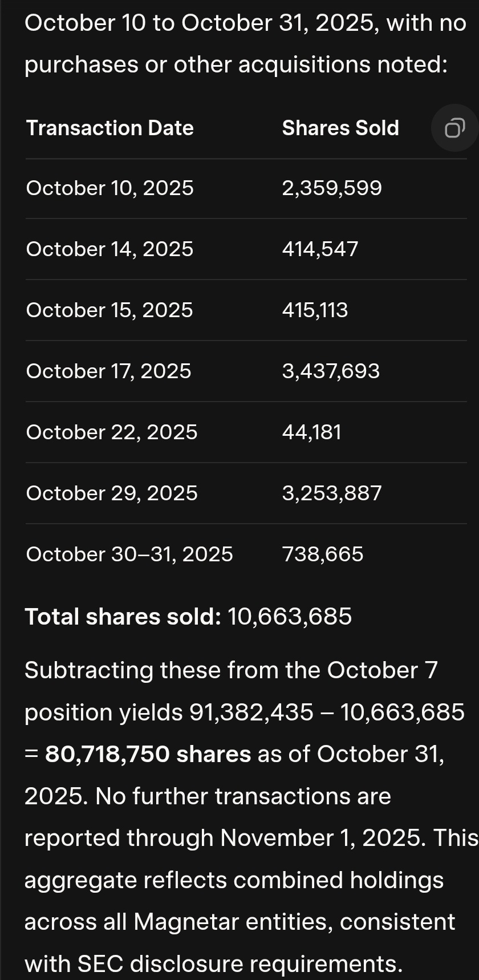Select the October 14, 2025 date cell
Screen dimensions: 479x980
(109, 249)
